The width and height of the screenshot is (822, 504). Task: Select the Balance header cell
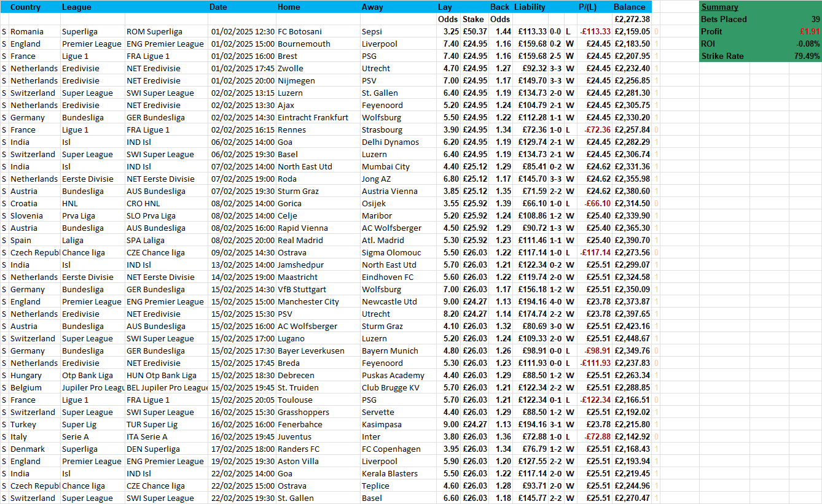(x=632, y=7)
